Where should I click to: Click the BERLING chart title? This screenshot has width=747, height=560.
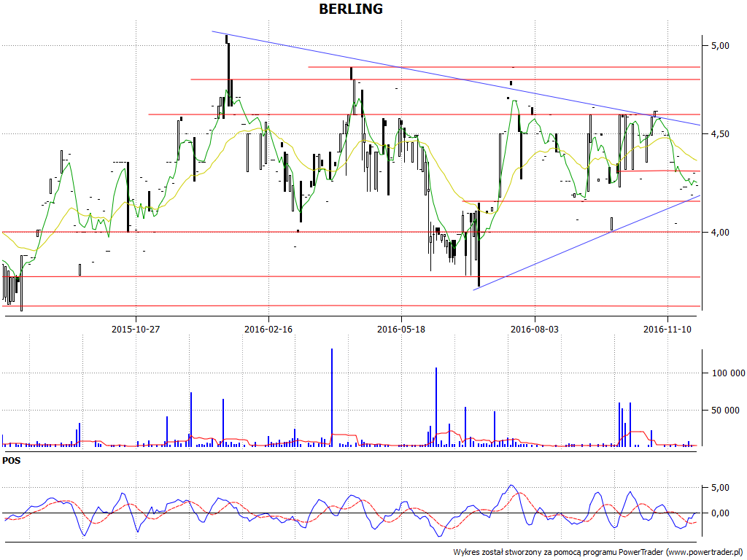click(351, 9)
